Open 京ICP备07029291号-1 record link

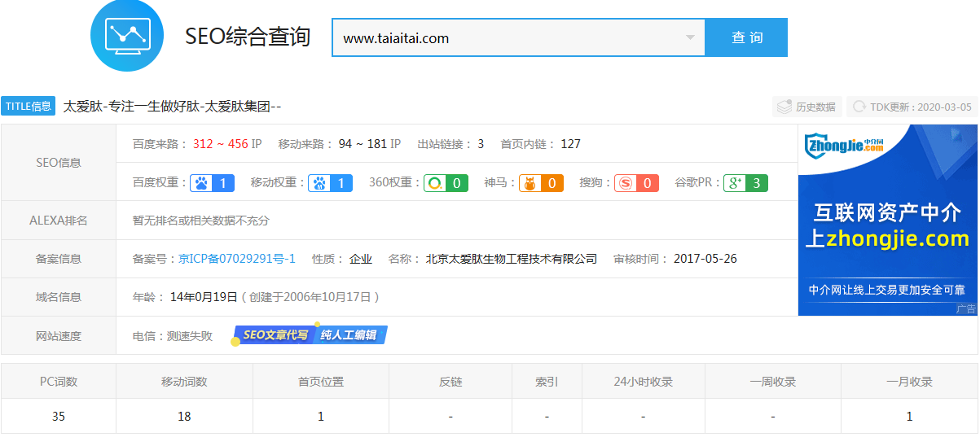(237, 259)
